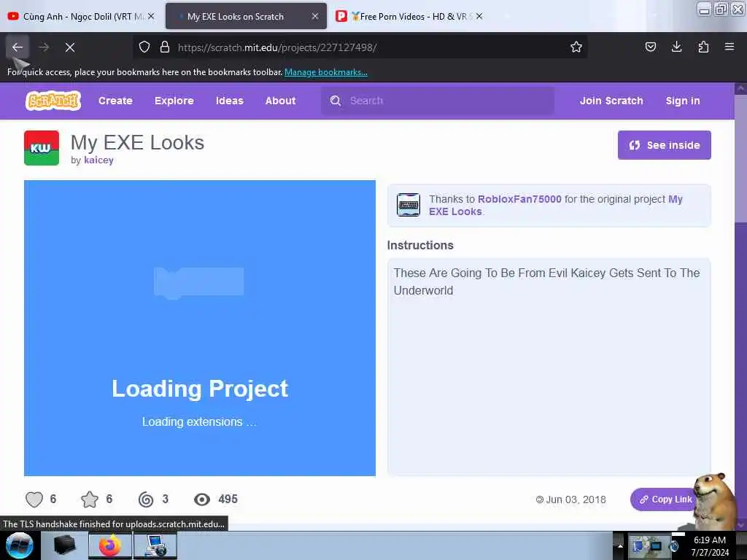
Task: Open the Firefox downloads panel
Action: (x=676, y=47)
